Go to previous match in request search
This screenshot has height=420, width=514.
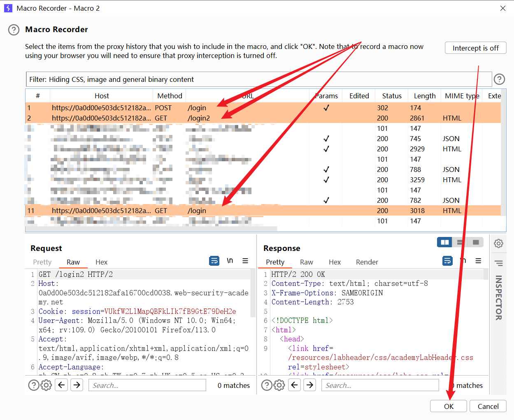click(61, 385)
